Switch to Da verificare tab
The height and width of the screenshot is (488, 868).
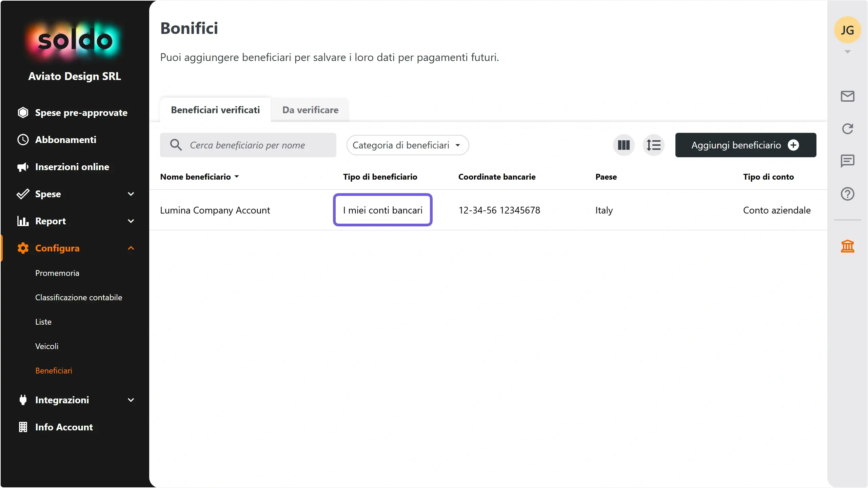click(x=310, y=110)
